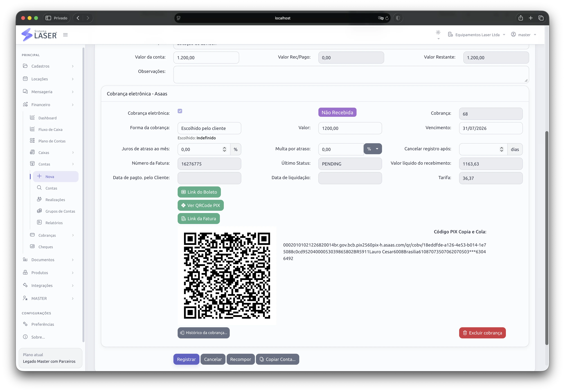Click the Cobrança electronic Valor field

[x=350, y=128]
